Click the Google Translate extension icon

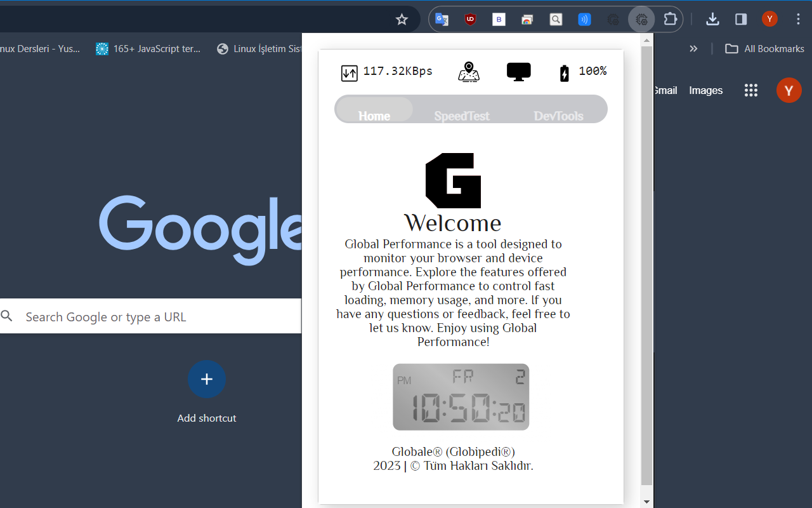point(442,19)
